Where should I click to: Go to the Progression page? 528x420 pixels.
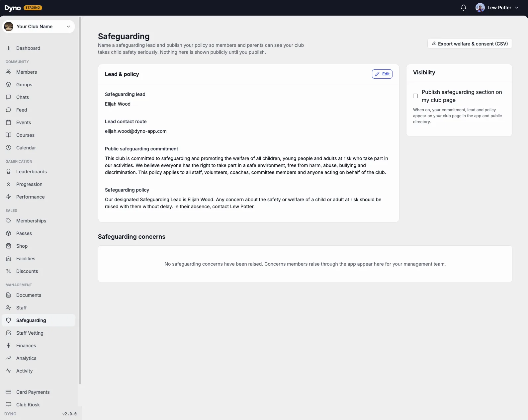(x=39, y=184)
